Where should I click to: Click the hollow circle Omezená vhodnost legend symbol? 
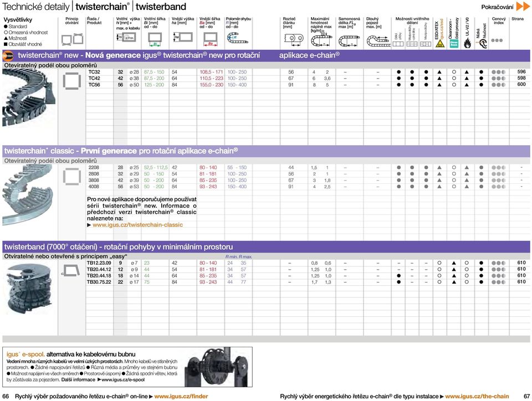pyautogui.click(x=6, y=33)
